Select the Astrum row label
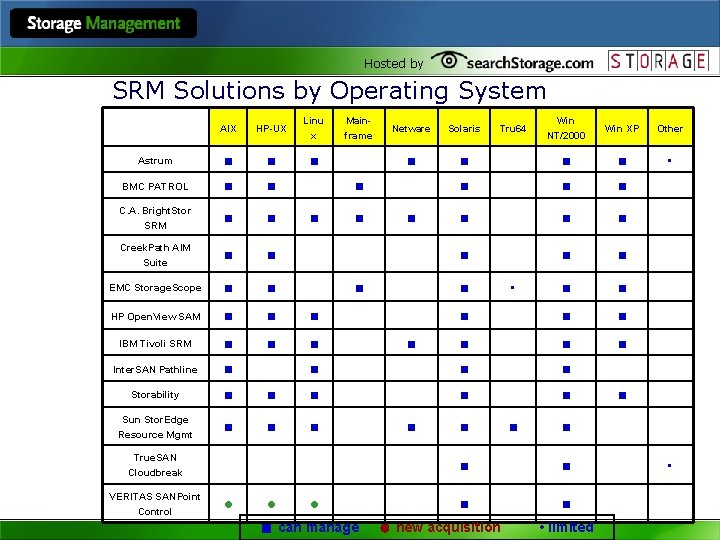The height and width of the screenshot is (540, 720). point(155,161)
